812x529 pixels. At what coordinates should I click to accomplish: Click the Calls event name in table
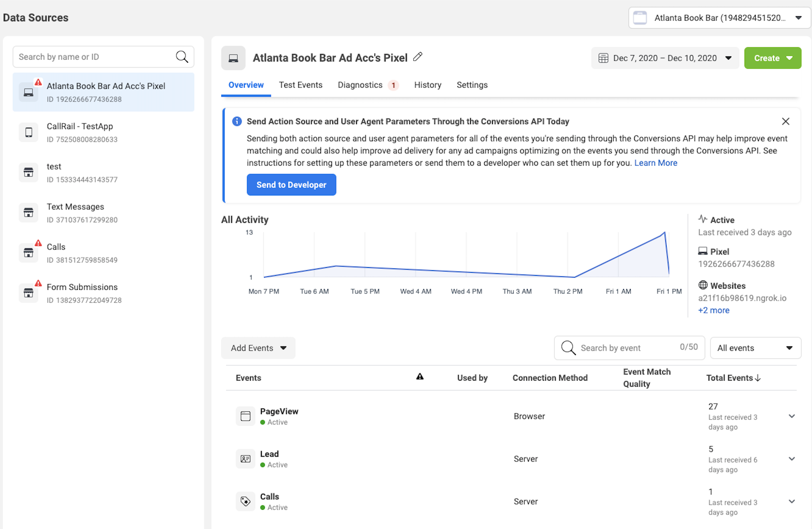tap(270, 497)
